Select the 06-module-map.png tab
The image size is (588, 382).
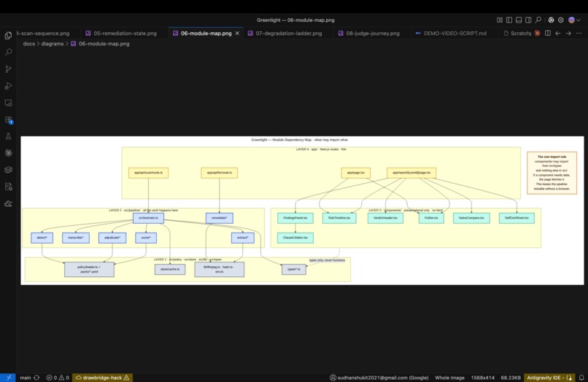click(x=206, y=34)
